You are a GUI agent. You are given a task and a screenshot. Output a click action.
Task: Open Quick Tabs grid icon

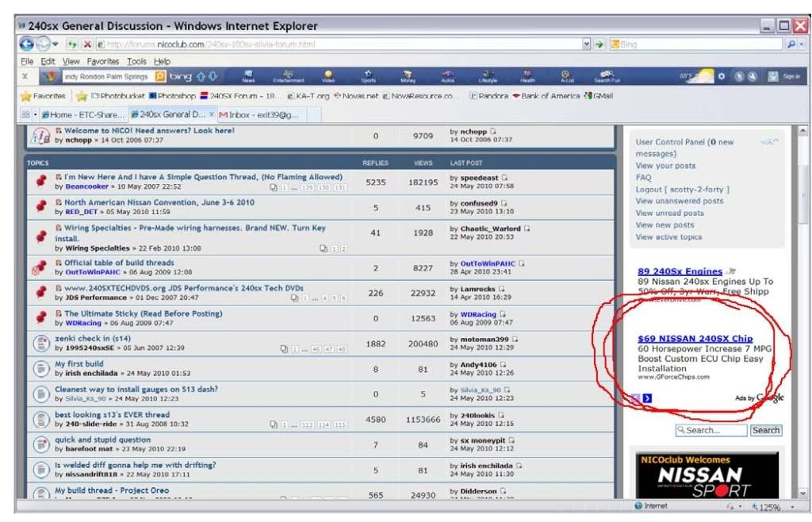25,114
